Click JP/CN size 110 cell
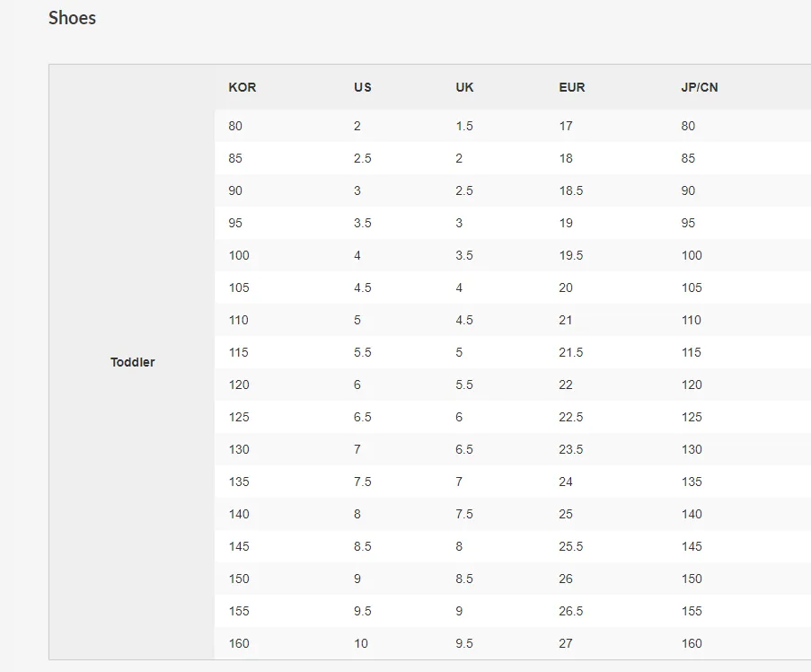 692,320
